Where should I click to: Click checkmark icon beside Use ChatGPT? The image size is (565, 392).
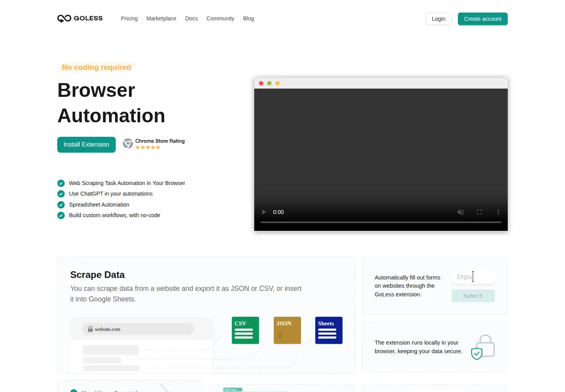coord(61,194)
